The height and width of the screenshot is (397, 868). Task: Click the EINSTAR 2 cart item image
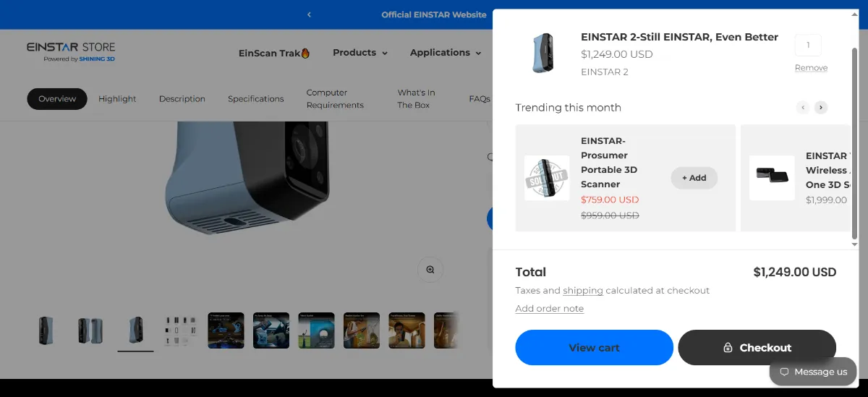[x=542, y=53]
